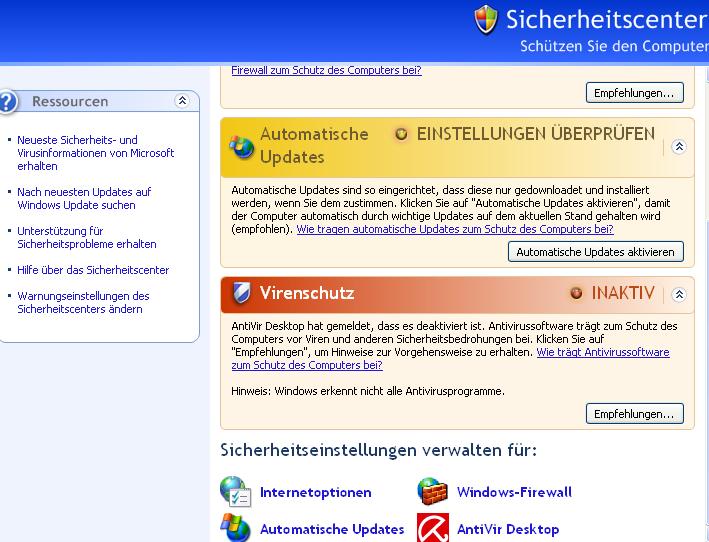Click Empfehlungen button in Firewall section
This screenshot has width=709, height=542.
[x=634, y=93]
